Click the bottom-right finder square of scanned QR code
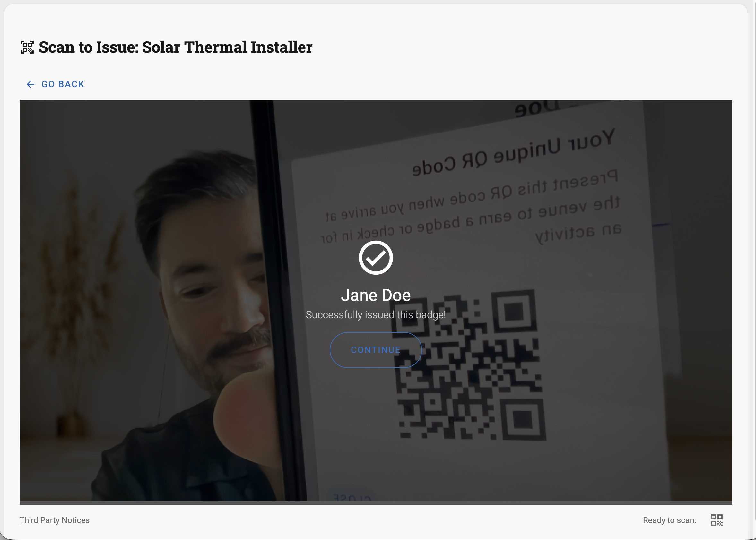The width and height of the screenshot is (756, 540). [x=523, y=420]
